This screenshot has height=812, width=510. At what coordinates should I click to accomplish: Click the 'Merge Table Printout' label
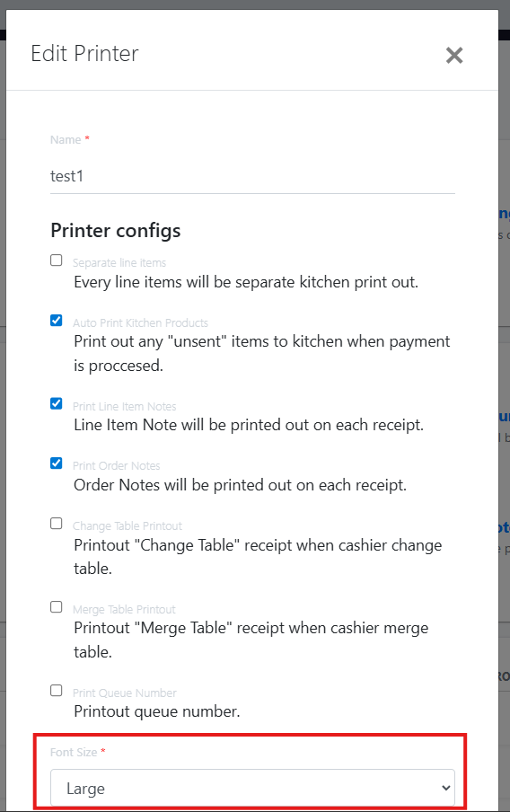point(124,610)
